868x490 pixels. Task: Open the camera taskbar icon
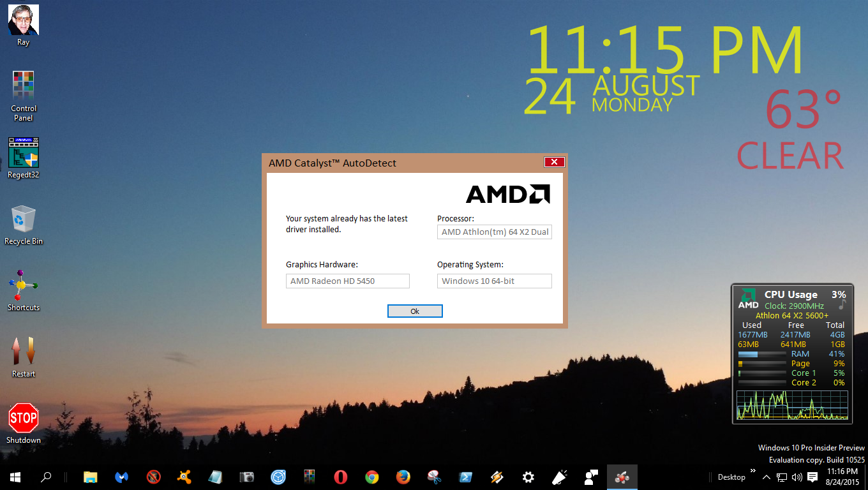(x=247, y=477)
